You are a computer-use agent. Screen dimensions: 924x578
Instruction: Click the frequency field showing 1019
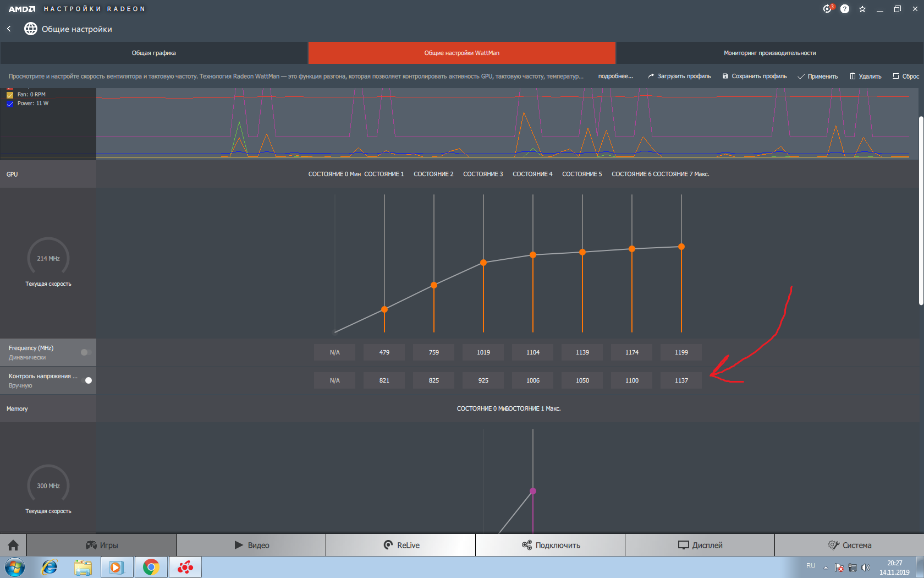(x=483, y=352)
